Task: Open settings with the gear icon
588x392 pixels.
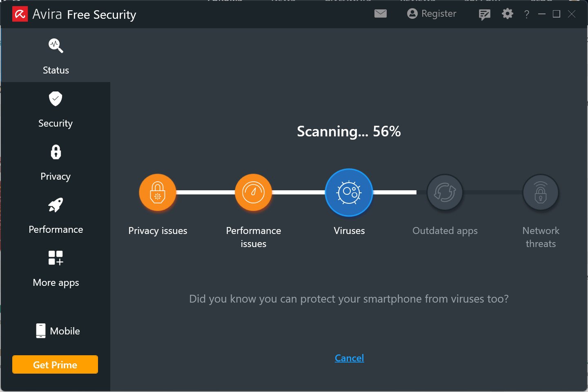Action: tap(507, 14)
